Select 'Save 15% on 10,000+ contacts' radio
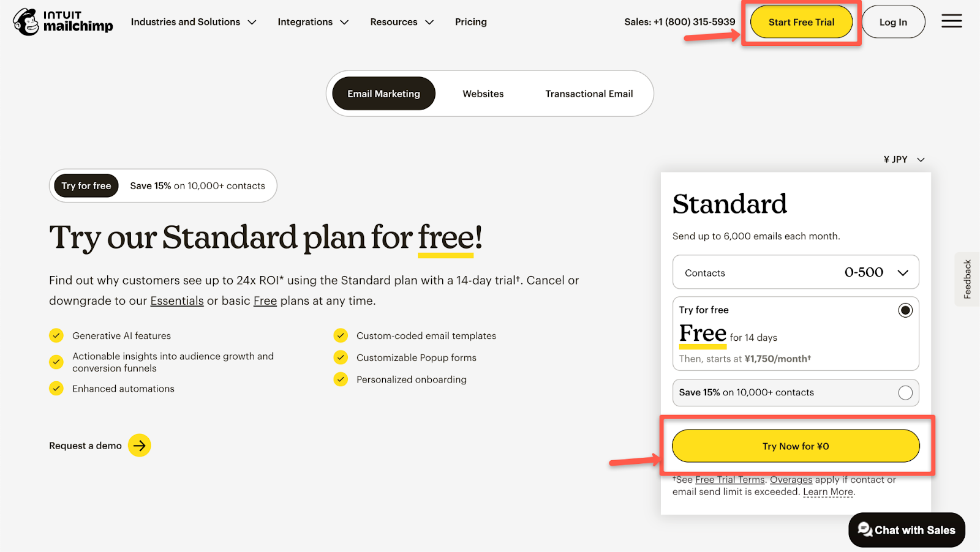 pyautogui.click(x=905, y=393)
